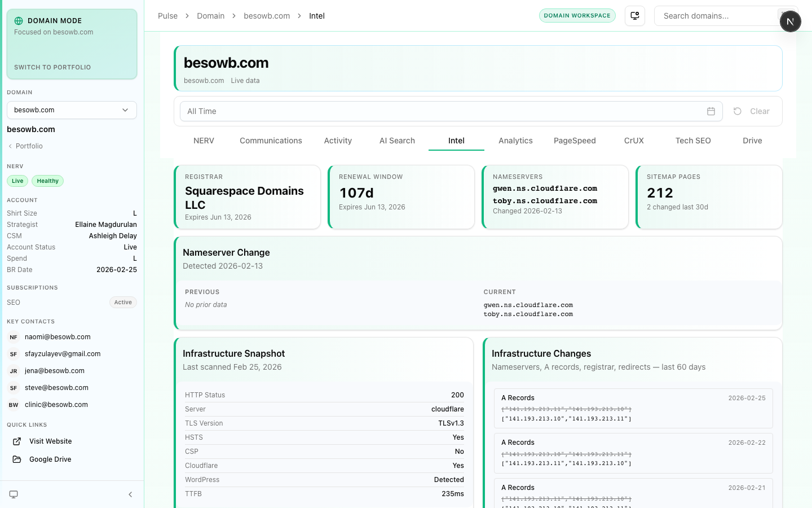Image resolution: width=812 pixels, height=508 pixels.
Task: Click the Clear filter button
Action: [x=752, y=111]
